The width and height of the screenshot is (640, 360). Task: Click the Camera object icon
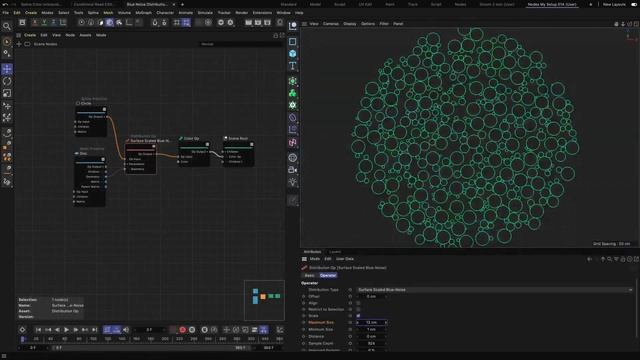[x=293, y=170]
